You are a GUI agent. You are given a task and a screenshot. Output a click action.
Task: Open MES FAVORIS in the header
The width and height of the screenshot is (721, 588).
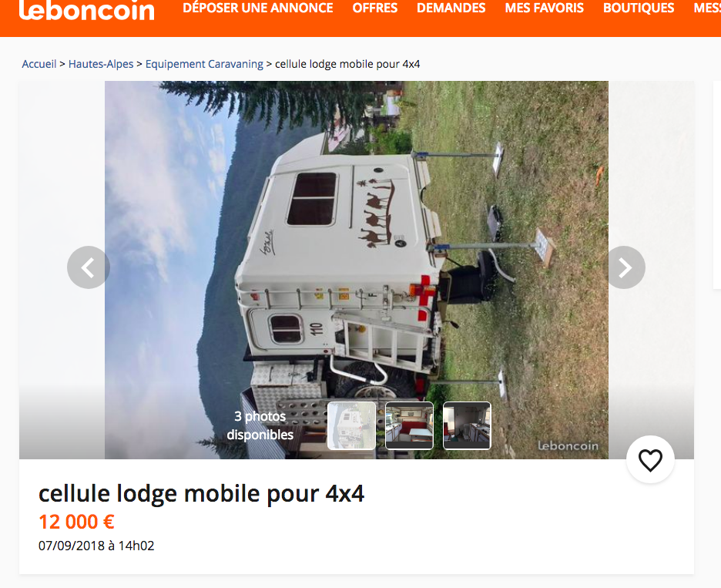[x=545, y=8]
